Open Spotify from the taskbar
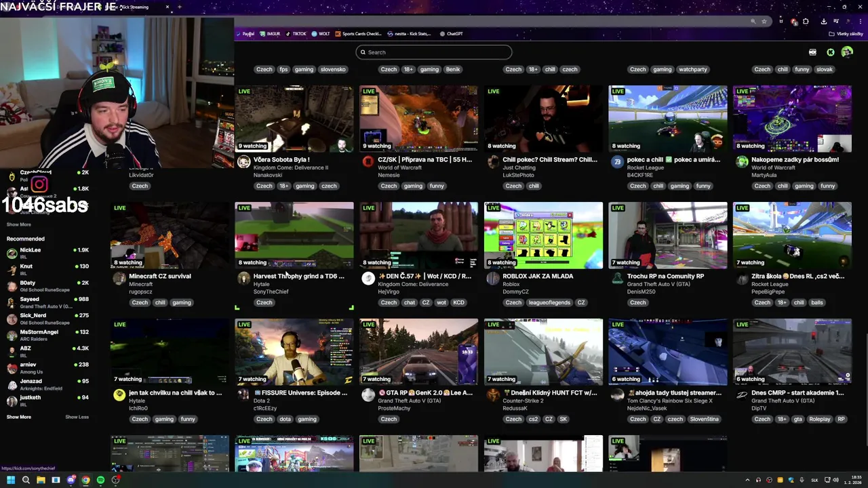Screen dimensions: 868x488 coord(100,480)
